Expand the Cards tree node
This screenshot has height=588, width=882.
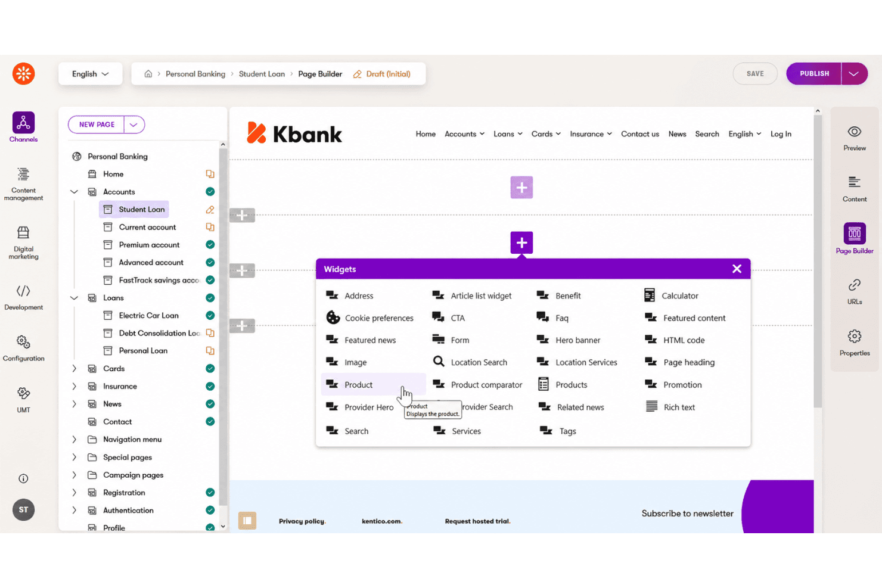click(x=74, y=369)
